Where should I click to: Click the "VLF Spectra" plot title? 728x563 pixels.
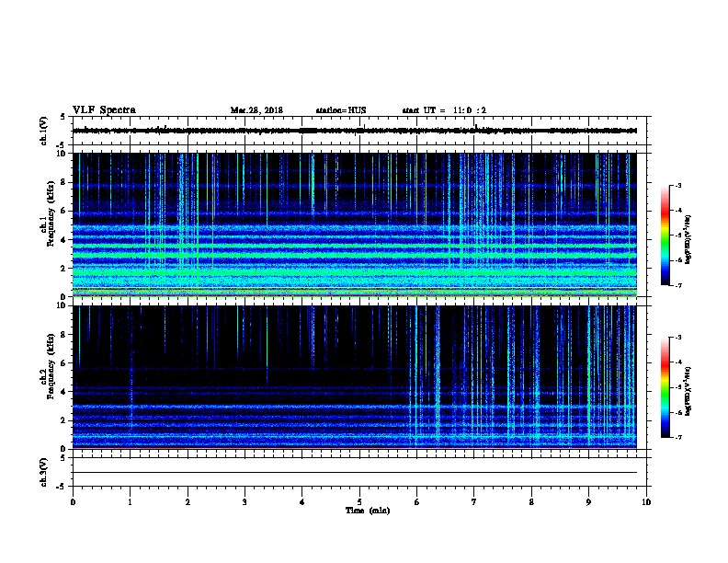(104, 110)
